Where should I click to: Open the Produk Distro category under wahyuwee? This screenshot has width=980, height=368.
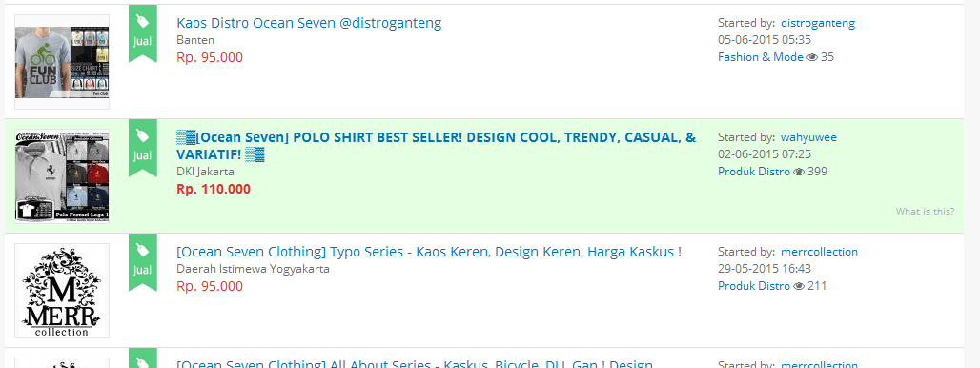coord(754,172)
